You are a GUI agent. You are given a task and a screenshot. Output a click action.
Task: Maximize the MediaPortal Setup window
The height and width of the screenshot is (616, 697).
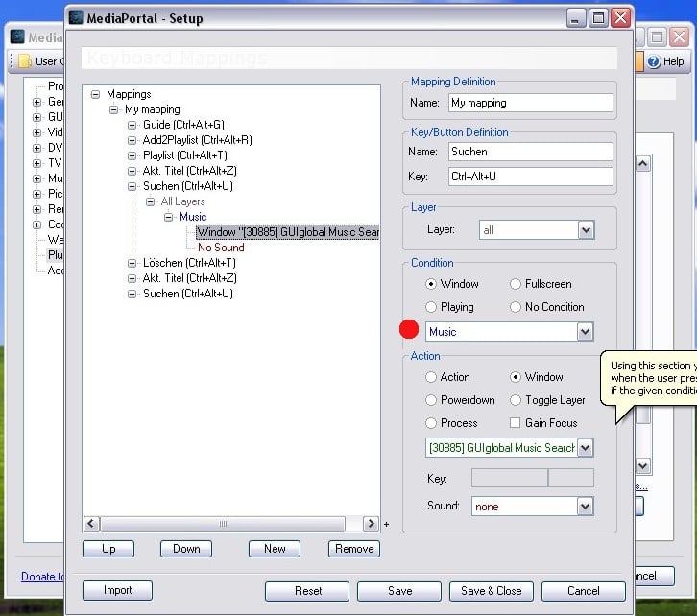pos(598,18)
